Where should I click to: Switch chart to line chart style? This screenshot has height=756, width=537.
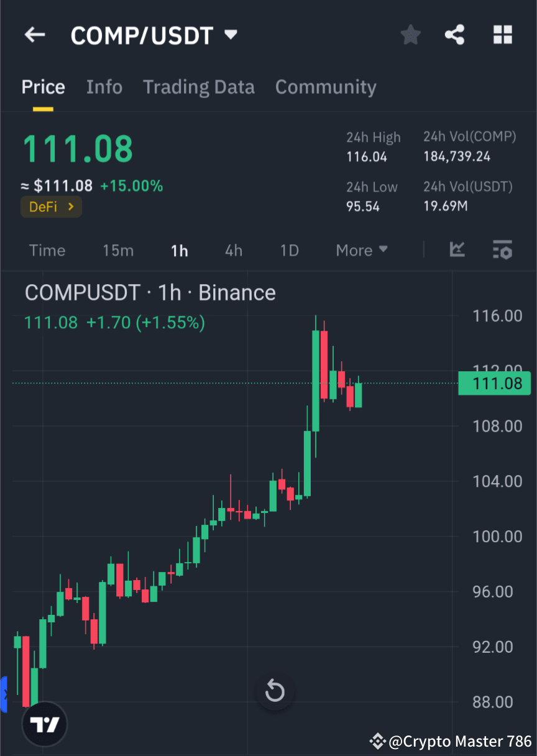[457, 250]
